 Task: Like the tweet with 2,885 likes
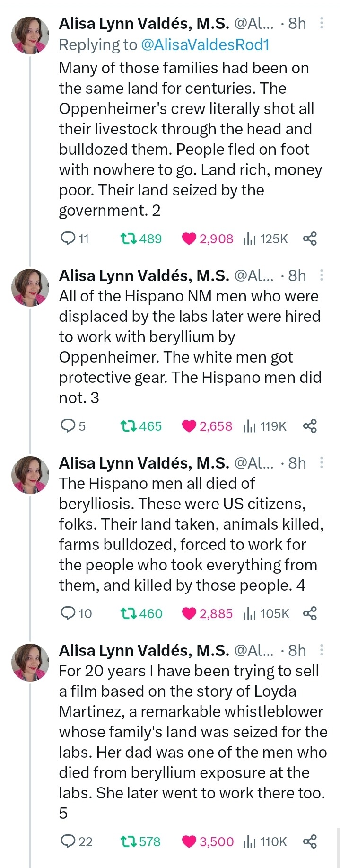pyautogui.click(x=189, y=613)
